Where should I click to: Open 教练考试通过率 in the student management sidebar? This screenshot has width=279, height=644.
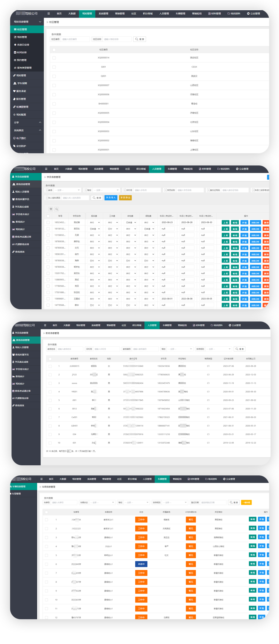click(23, 237)
